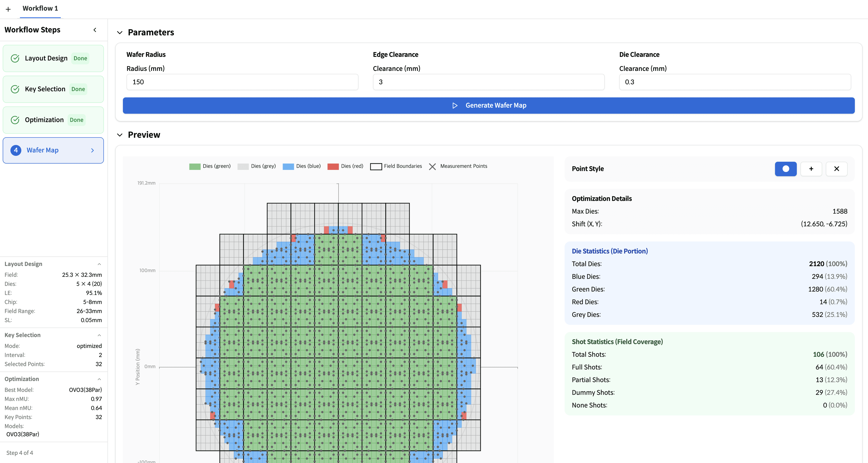
Task: Edit the Wafer Radius input field
Action: tap(242, 82)
